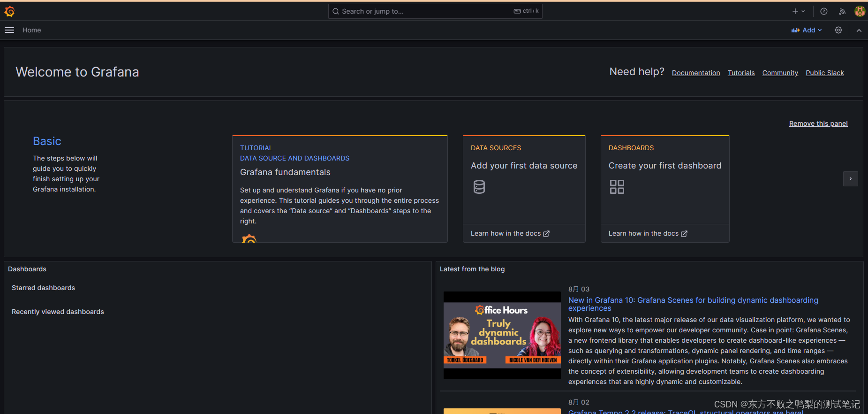
Task: Open the help question mark menu
Action: (x=824, y=11)
